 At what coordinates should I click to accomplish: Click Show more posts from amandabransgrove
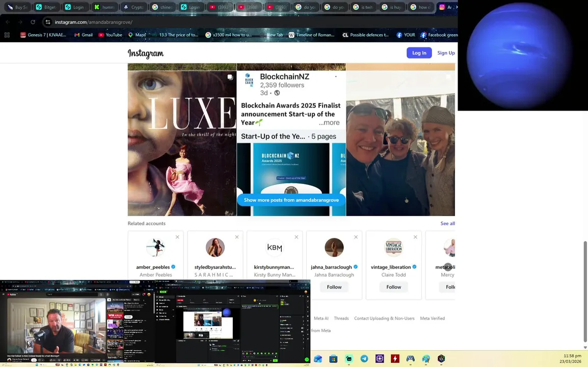pyautogui.click(x=291, y=200)
